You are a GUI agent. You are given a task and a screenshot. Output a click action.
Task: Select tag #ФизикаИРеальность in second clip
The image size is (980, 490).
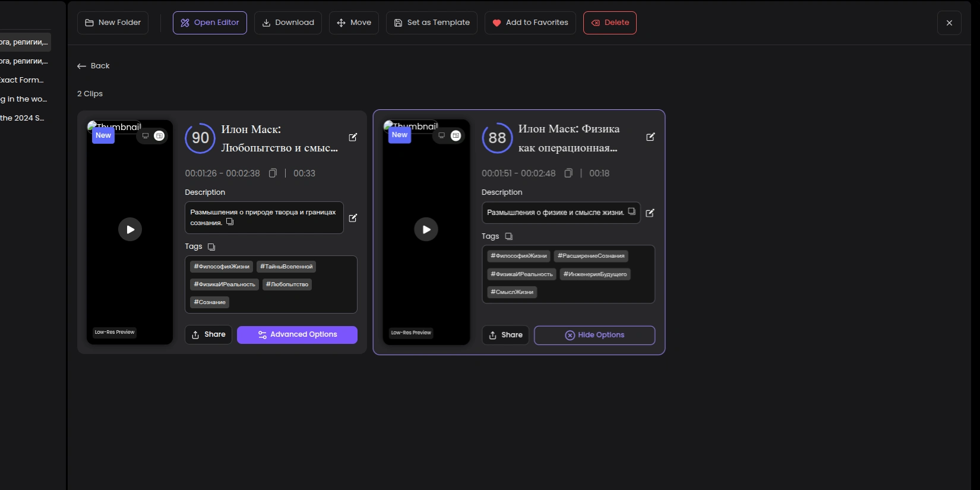coord(521,274)
